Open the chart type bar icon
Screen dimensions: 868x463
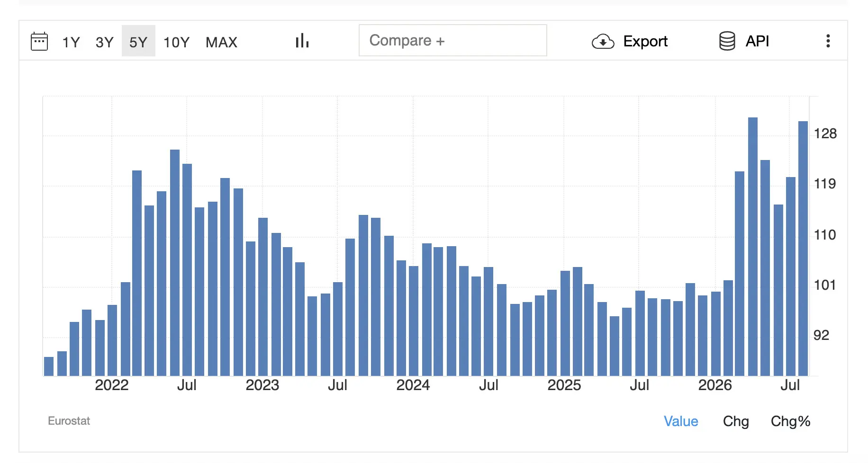(302, 41)
